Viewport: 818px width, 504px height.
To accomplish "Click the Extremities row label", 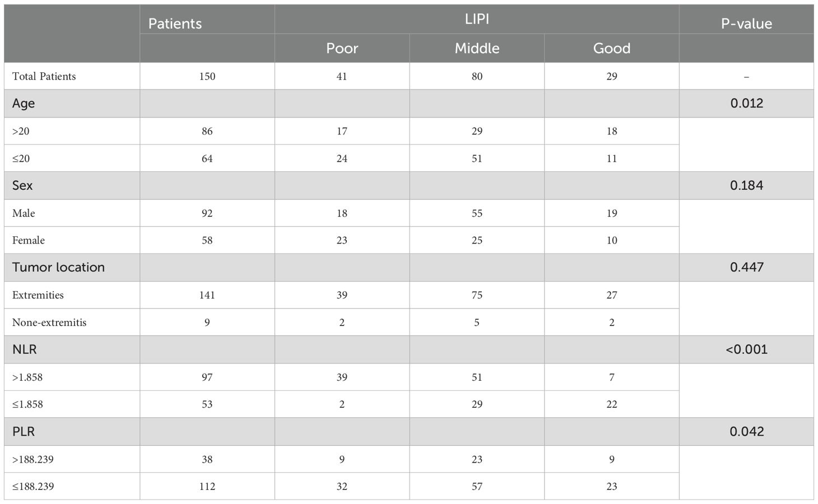I will (38, 295).
